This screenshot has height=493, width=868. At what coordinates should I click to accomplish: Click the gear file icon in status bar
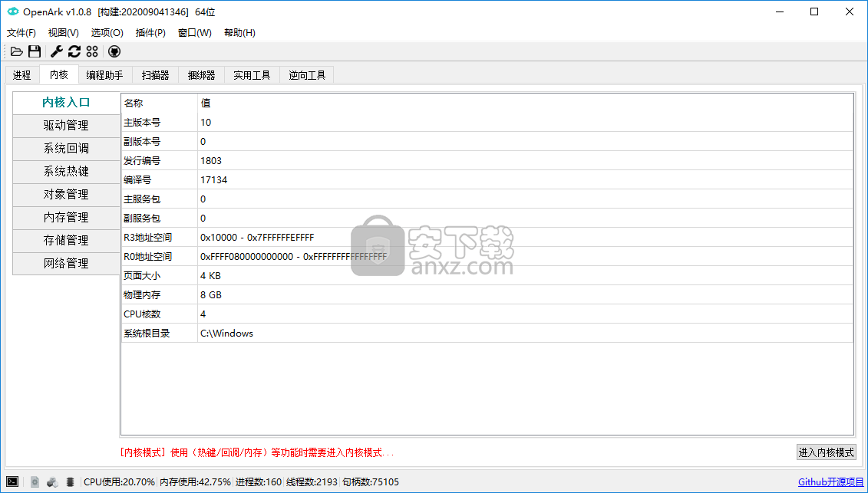[x=35, y=482]
